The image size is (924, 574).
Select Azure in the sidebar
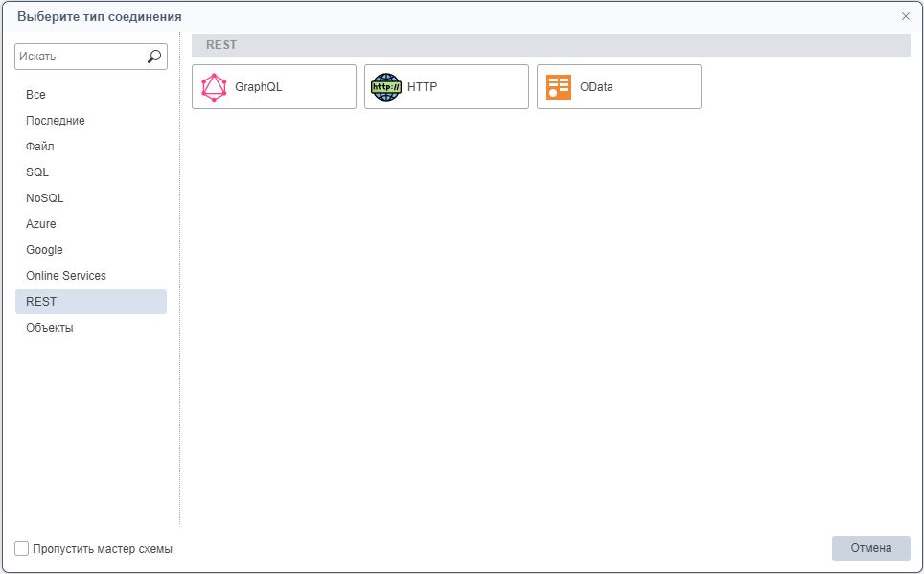(41, 224)
